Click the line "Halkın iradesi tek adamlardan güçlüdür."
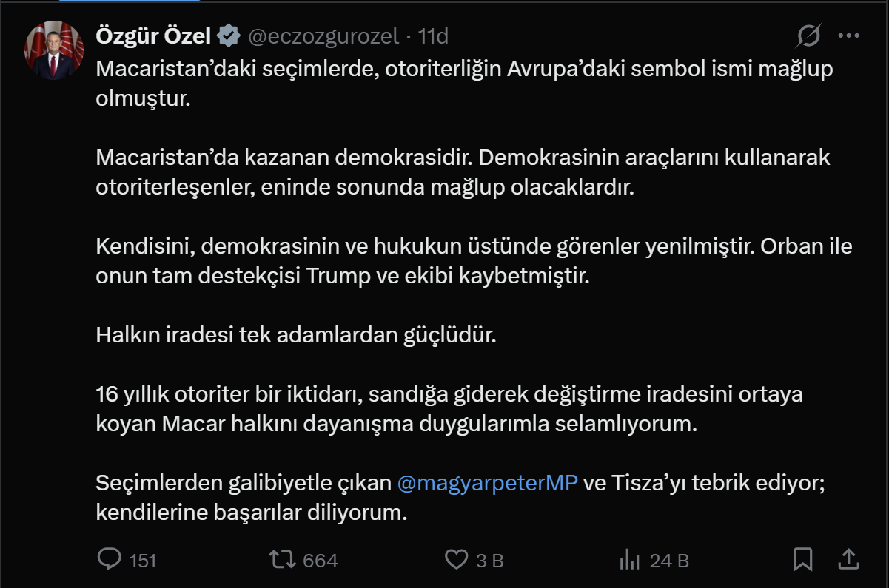Image resolution: width=889 pixels, height=588 pixels. click(x=295, y=335)
